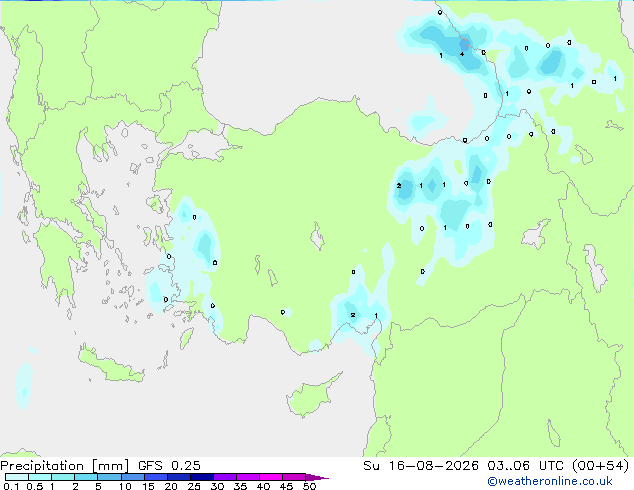
Task: Click the 'Precipitation [mm]' title text
Action: tap(64, 466)
